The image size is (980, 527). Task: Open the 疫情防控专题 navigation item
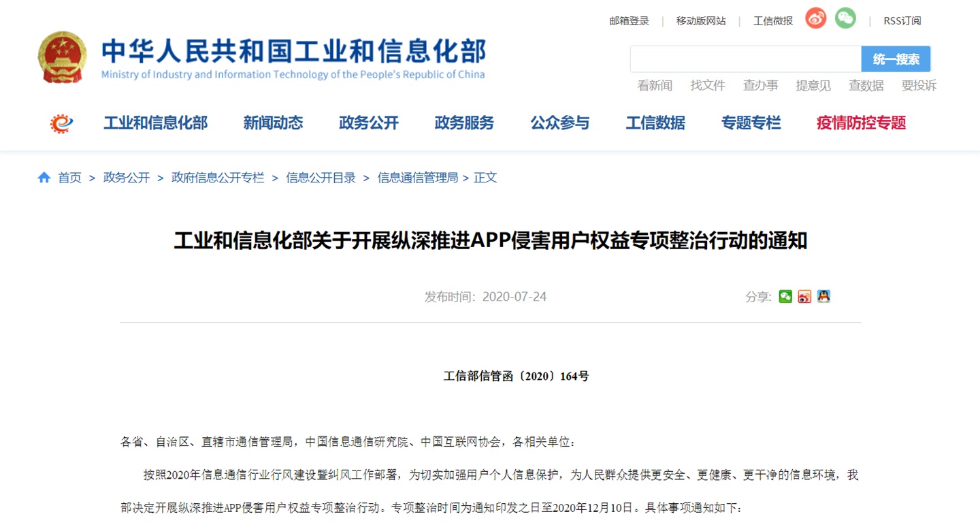click(861, 123)
